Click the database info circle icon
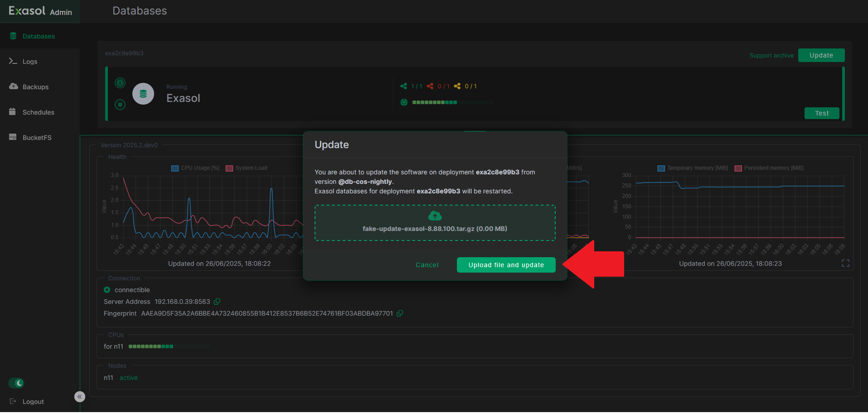Image resolution: width=868 pixels, height=413 pixels. [x=120, y=83]
